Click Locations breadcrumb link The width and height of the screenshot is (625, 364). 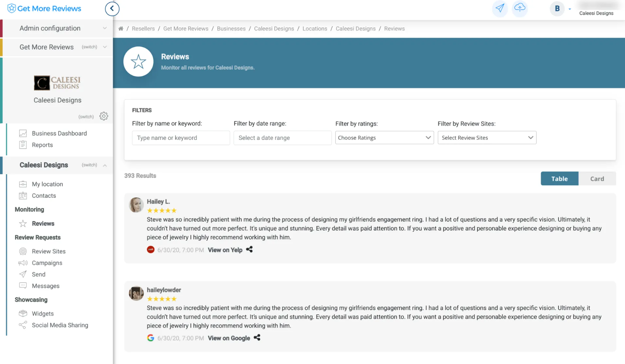click(x=315, y=29)
